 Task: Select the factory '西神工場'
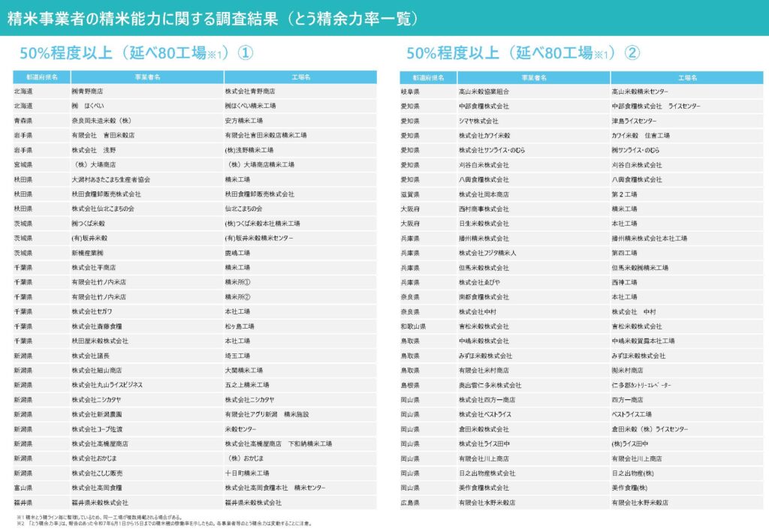point(624,283)
